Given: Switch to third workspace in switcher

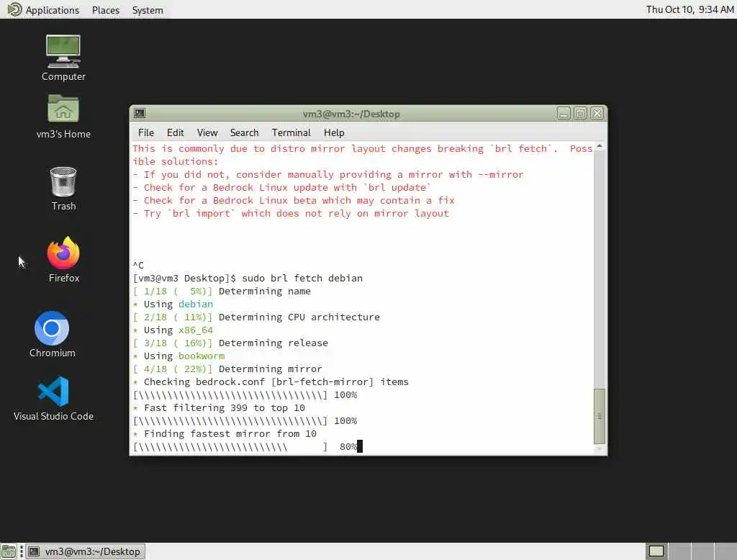Looking at the screenshot, I should click(x=702, y=551).
